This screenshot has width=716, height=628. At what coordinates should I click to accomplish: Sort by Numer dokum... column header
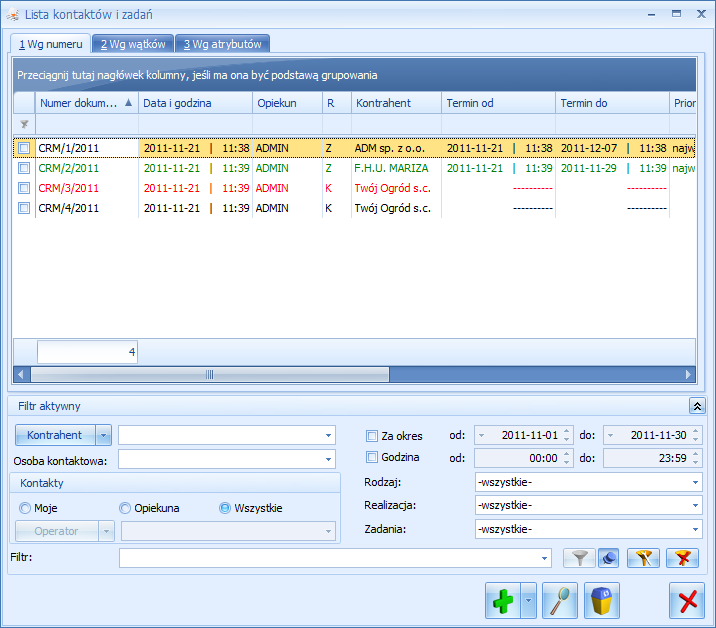pos(86,103)
